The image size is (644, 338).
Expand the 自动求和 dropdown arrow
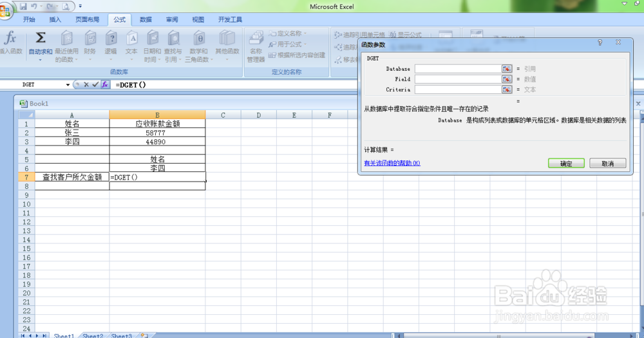point(40,60)
